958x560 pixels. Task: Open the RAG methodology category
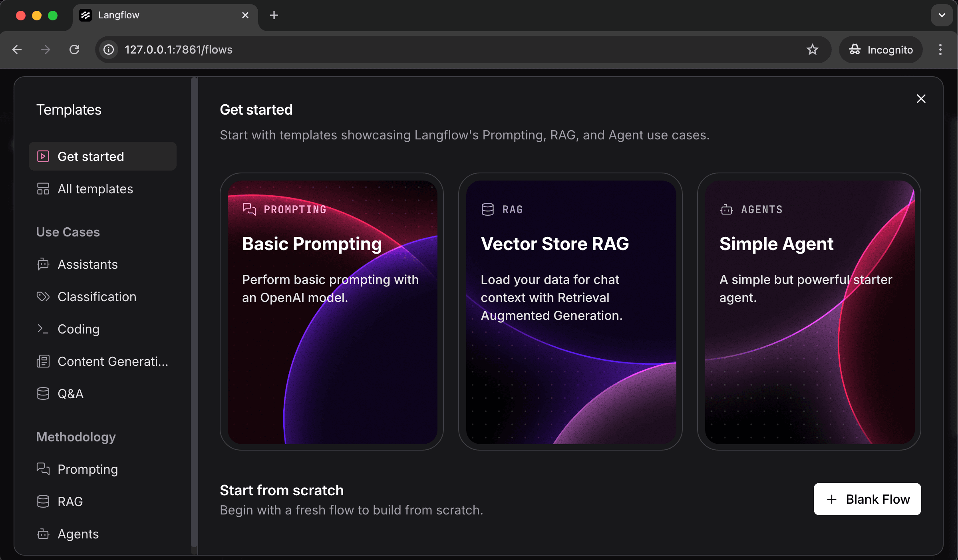coord(70,501)
